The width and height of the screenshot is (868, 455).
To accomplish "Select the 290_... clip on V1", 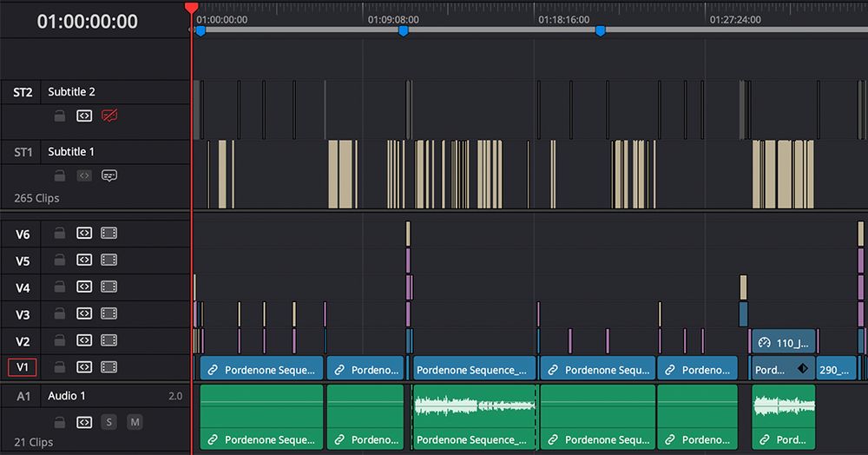I will [x=835, y=369].
